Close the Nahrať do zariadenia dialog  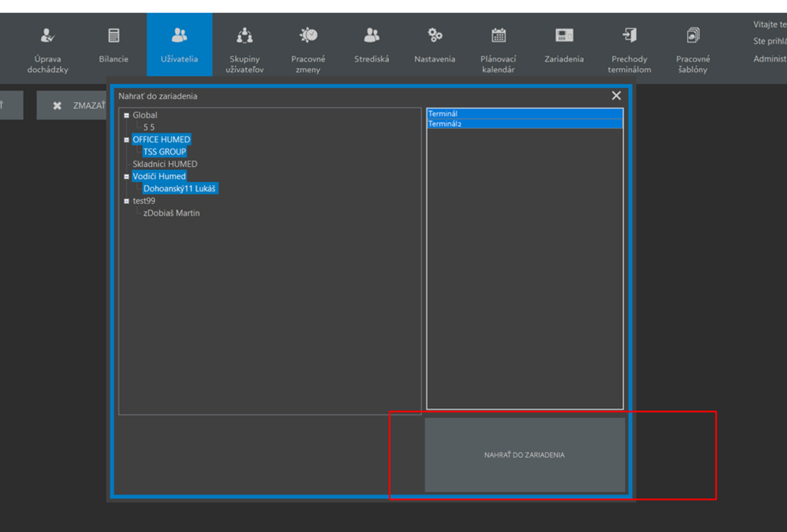click(616, 96)
